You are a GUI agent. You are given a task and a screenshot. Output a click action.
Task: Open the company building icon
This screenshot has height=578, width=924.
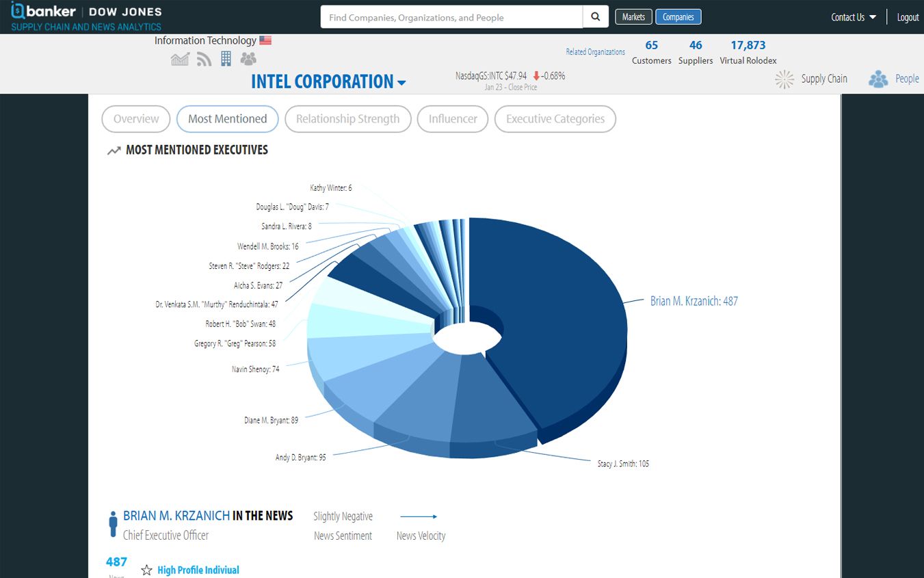[x=226, y=59]
